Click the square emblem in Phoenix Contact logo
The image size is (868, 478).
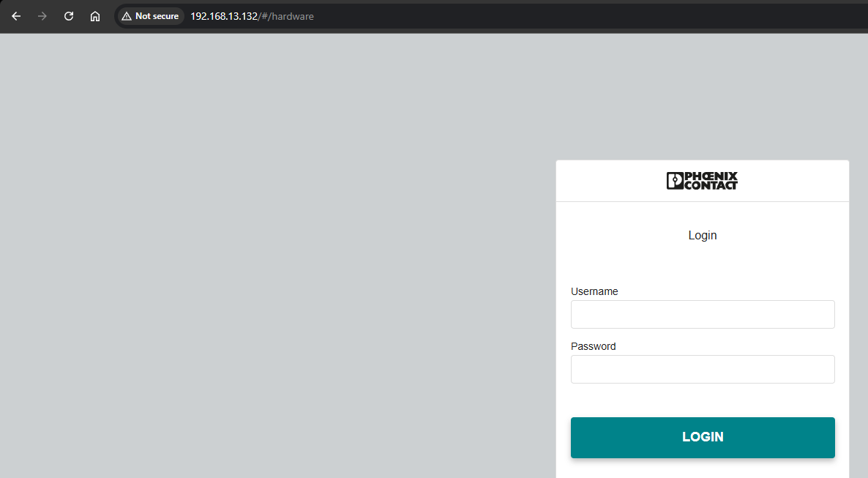674,181
